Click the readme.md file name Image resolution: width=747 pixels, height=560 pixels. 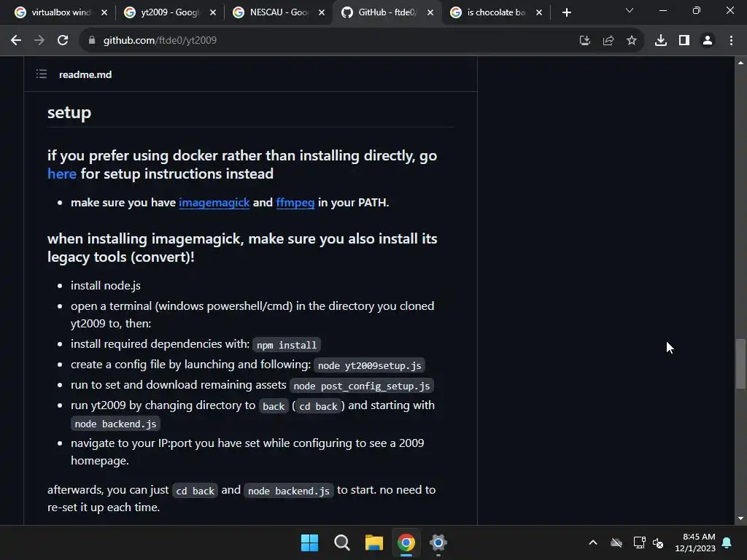(x=85, y=74)
